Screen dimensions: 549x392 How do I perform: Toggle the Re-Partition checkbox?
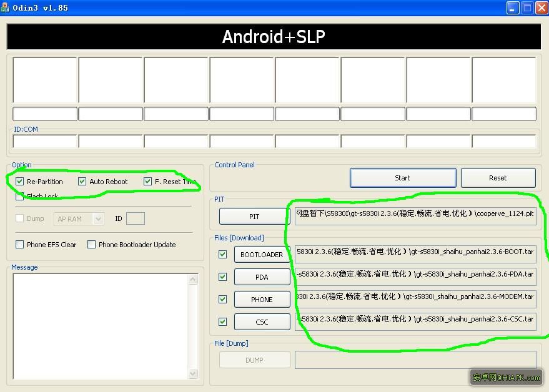click(19, 181)
